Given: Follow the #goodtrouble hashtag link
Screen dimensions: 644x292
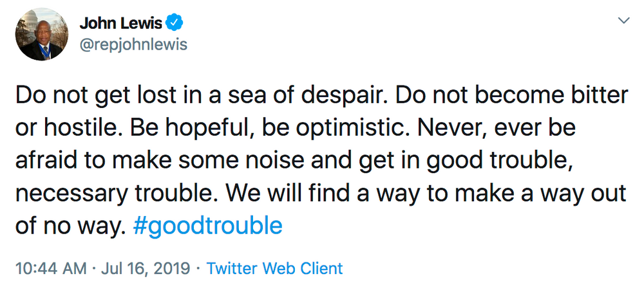Looking at the screenshot, I should (x=207, y=226).
